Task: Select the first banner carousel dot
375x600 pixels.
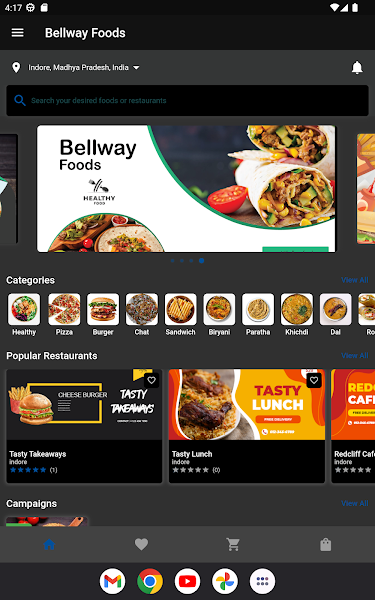Action: [x=173, y=261]
